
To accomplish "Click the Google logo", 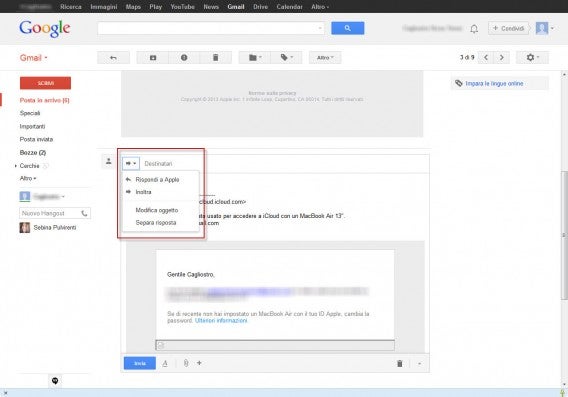I will coord(45,28).
